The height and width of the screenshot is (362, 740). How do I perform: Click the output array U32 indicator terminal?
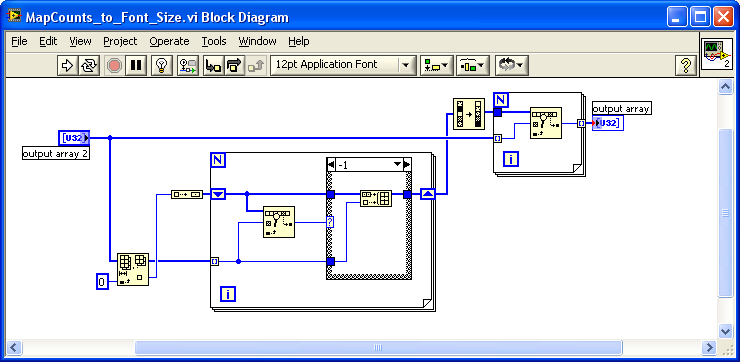pos(608,123)
